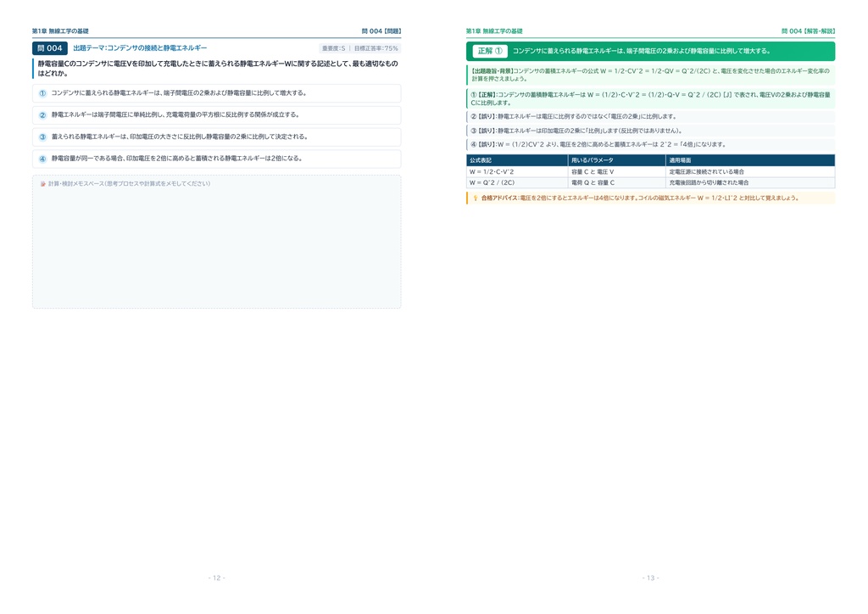
Task: Click the white 正解 ① badge
Action: pyautogui.click(x=490, y=51)
